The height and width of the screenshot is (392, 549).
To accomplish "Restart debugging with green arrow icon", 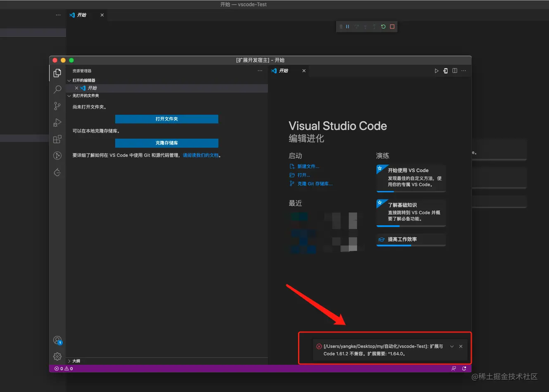I will pyautogui.click(x=383, y=26).
